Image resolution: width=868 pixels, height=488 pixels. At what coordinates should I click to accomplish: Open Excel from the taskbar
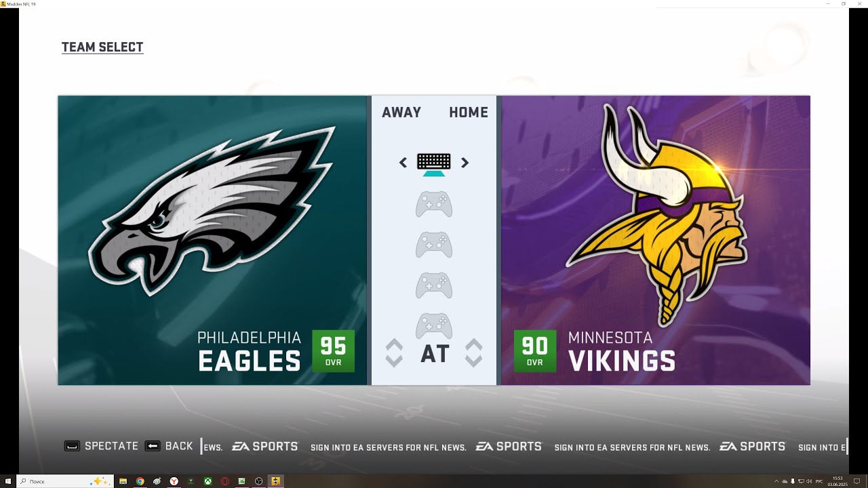click(x=241, y=481)
